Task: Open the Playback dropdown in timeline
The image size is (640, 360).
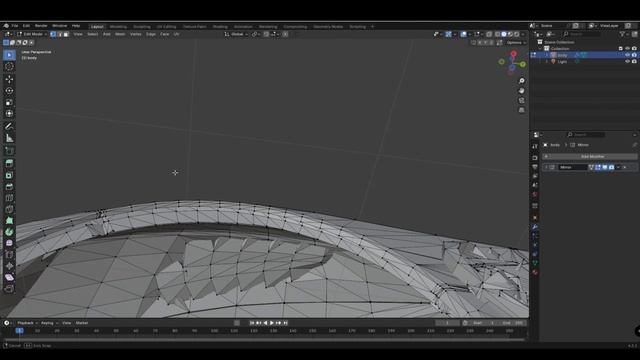Action: point(27,323)
